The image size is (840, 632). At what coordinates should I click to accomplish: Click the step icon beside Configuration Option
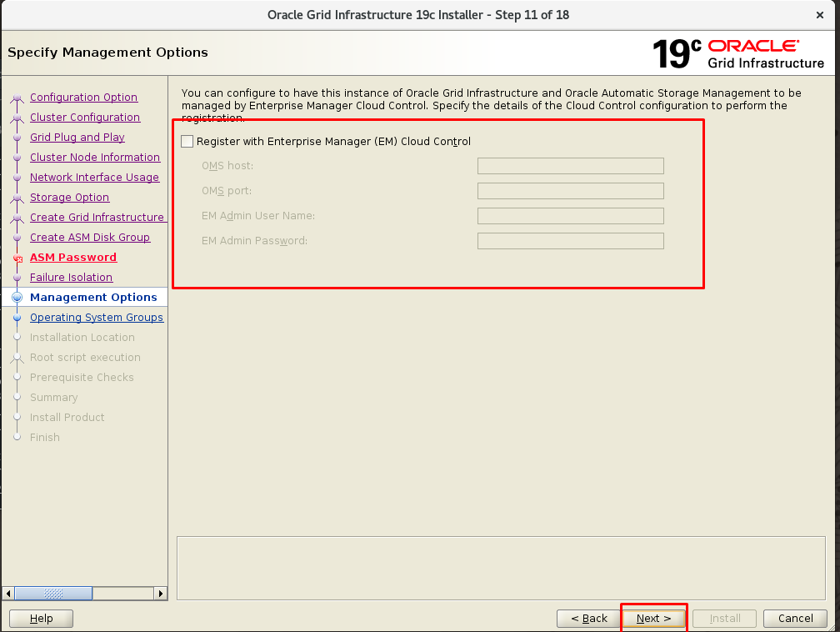(x=17, y=98)
